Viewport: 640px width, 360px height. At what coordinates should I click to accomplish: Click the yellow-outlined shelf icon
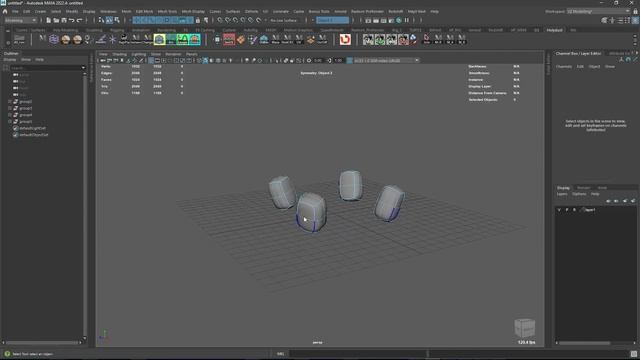160,39
